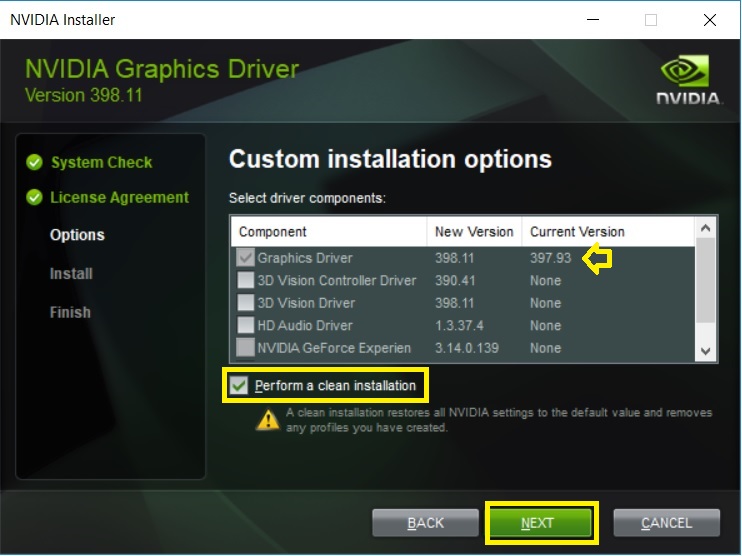This screenshot has width=742, height=556.
Task: Minimize the NVIDIA Installer window
Action: (593, 20)
